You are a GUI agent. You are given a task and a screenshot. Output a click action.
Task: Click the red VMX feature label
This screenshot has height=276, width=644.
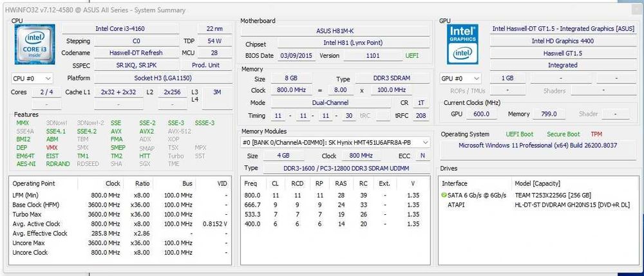(52, 147)
